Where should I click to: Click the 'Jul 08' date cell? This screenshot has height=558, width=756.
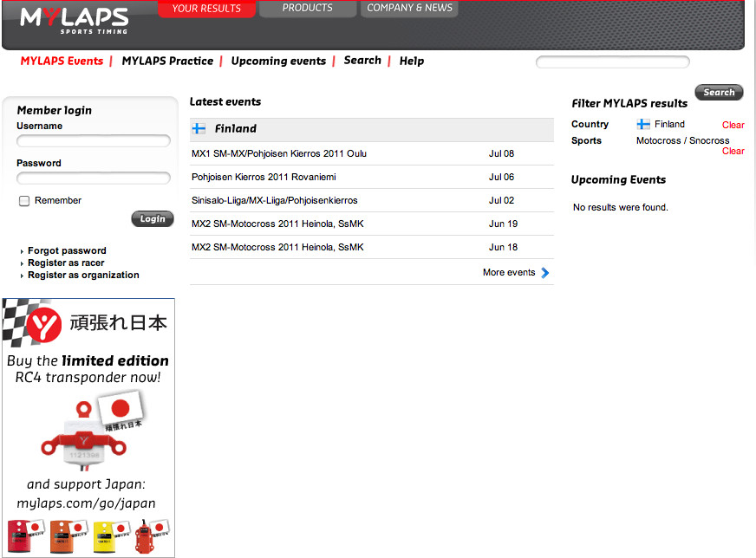pyautogui.click(x=501, y=153)
